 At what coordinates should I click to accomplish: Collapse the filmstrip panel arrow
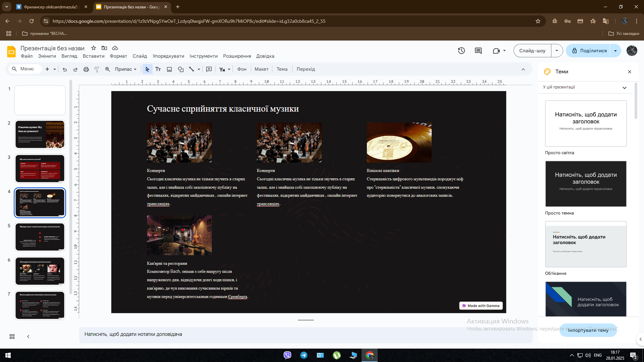click(x=28, y=337)
